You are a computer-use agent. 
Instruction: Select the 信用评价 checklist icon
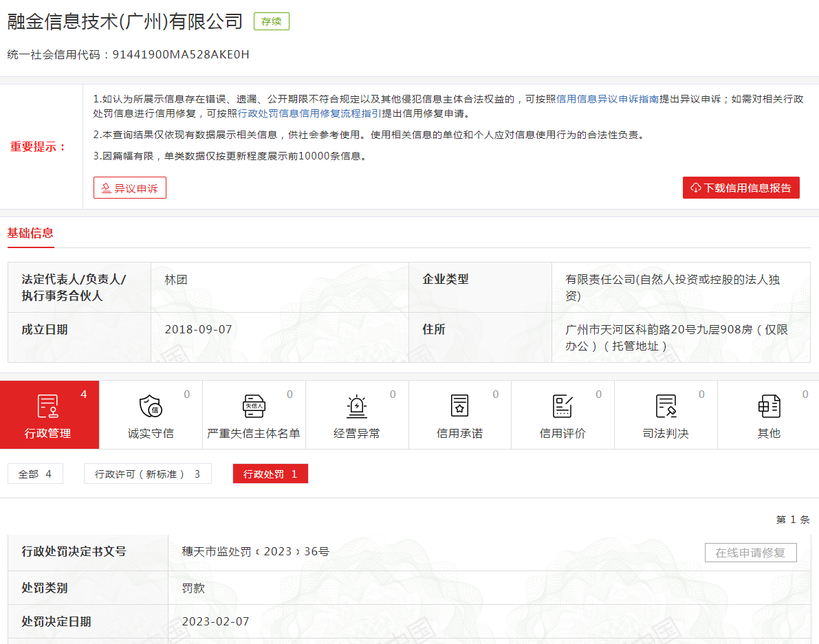pyautogui.click(x=563, y=407)
